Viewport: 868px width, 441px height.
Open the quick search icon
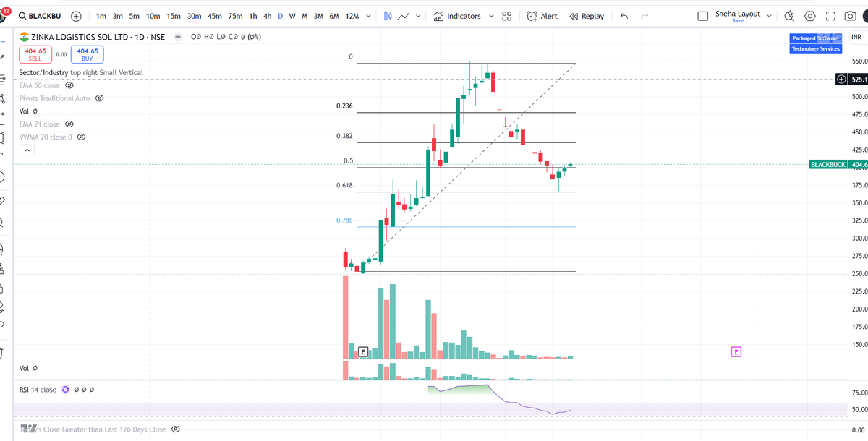click(x=789, y=16)
